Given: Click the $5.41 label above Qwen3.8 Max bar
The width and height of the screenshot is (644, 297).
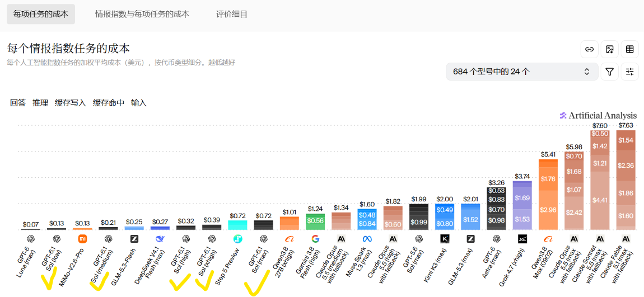Looking at the screenshot, I should coord(548,155).
